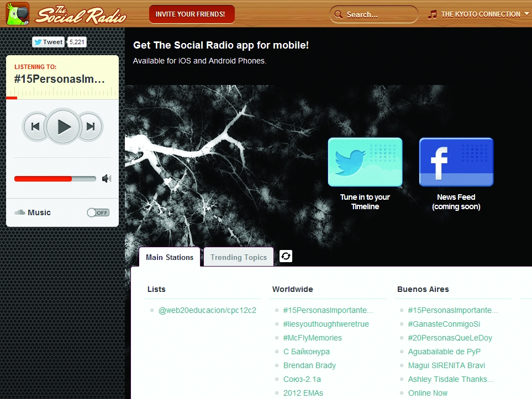Open the Trending Topics tab
This screenshot has width=532, height=399.
(239, 257)
